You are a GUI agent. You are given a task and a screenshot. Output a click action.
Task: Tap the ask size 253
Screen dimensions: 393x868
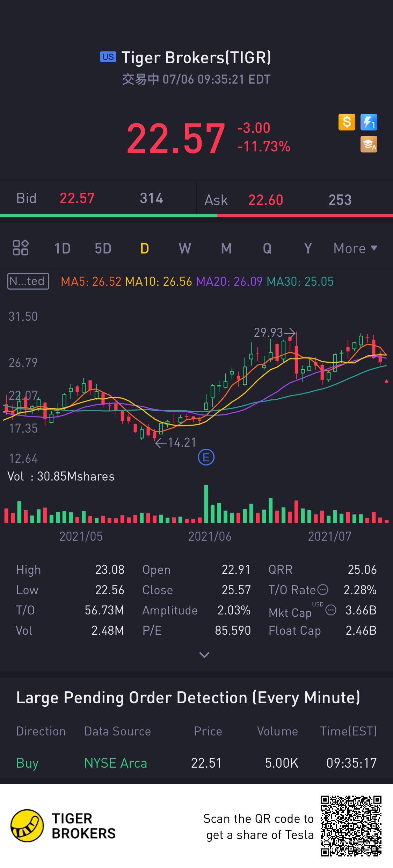point(340,200)
